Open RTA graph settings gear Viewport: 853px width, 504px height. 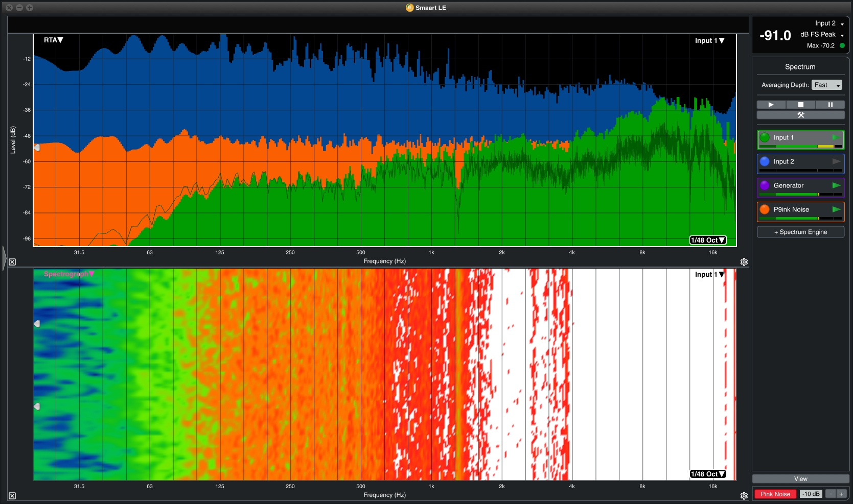[x=744, y=262]
